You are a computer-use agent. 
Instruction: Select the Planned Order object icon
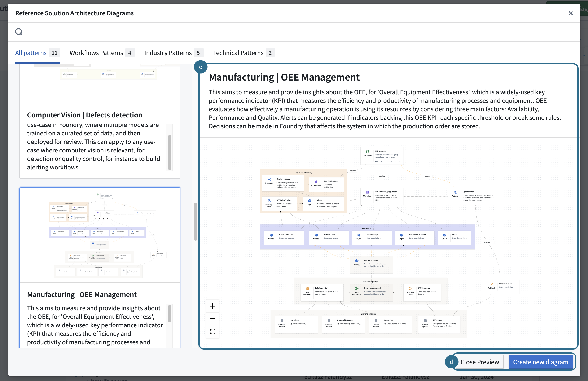(316, 235)
